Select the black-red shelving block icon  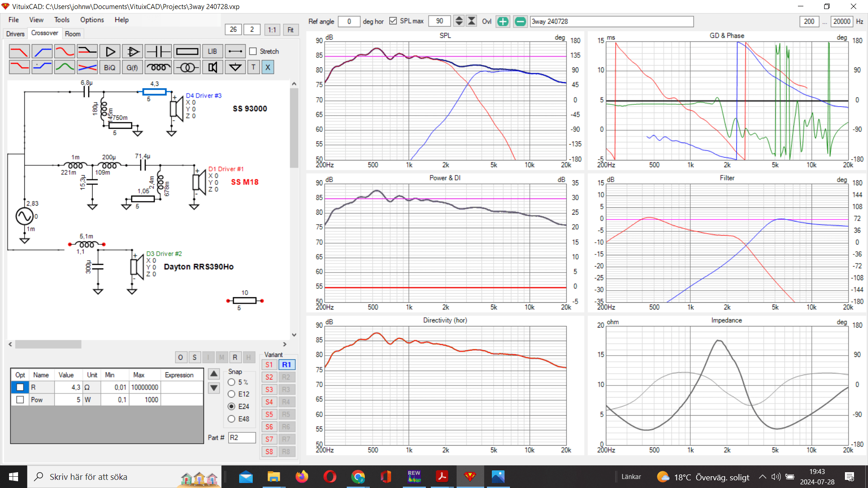point(87,52)
